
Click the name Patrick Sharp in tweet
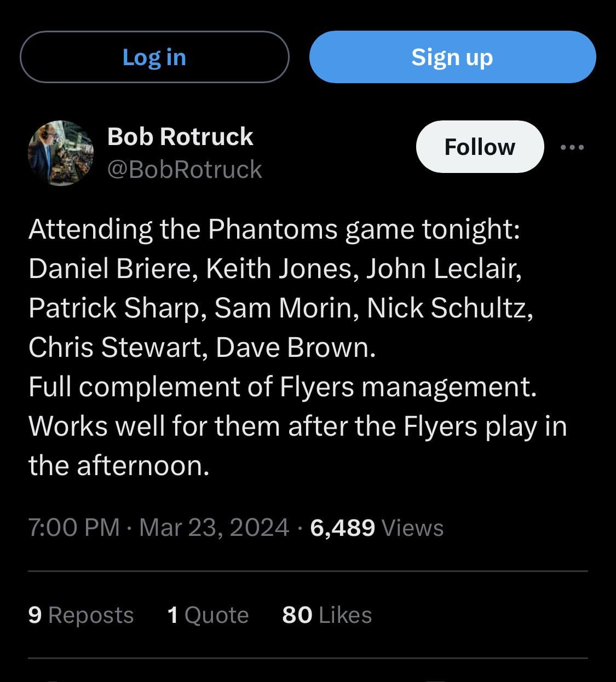[114, 308]
